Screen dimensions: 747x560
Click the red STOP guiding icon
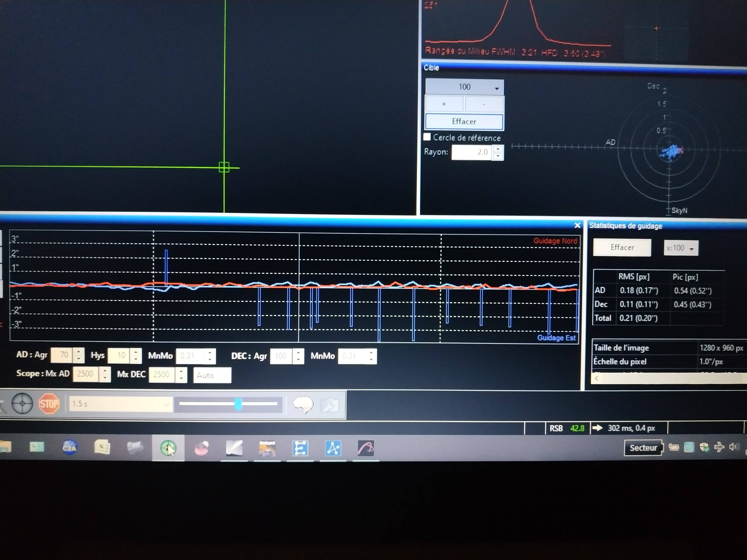coord(49,403)
